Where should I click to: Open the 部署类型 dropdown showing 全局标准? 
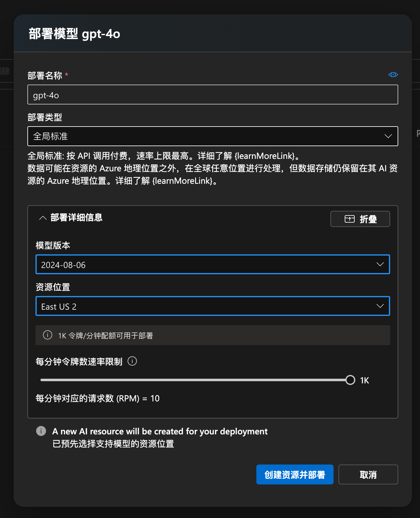click(x=213, y=136)
